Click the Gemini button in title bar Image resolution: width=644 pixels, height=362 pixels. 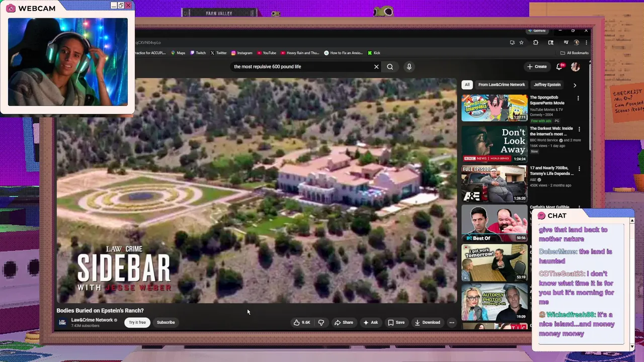(537, 31)
